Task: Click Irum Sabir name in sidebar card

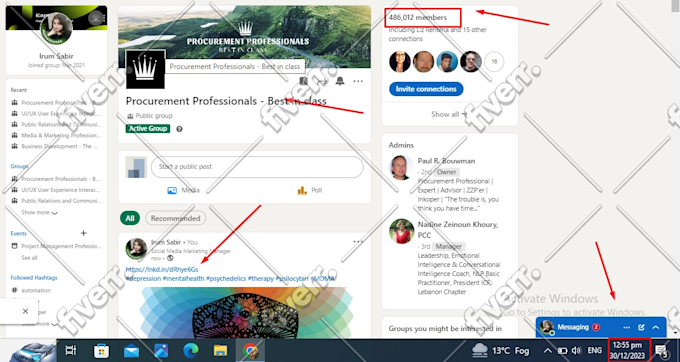Action: point(56,56)
